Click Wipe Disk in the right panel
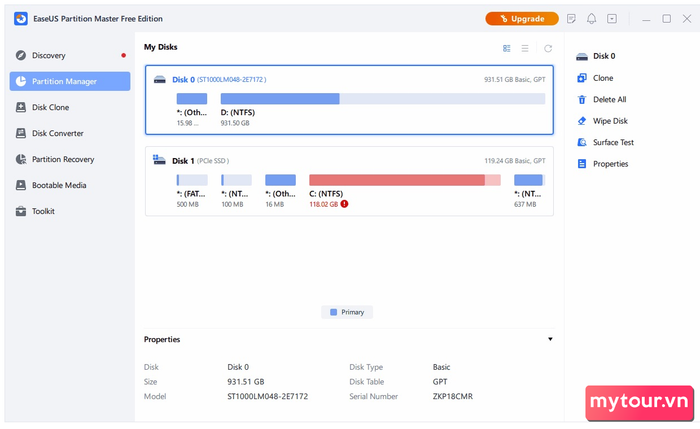The width and height of the screenshot is (700, 429). coord(610,121)
